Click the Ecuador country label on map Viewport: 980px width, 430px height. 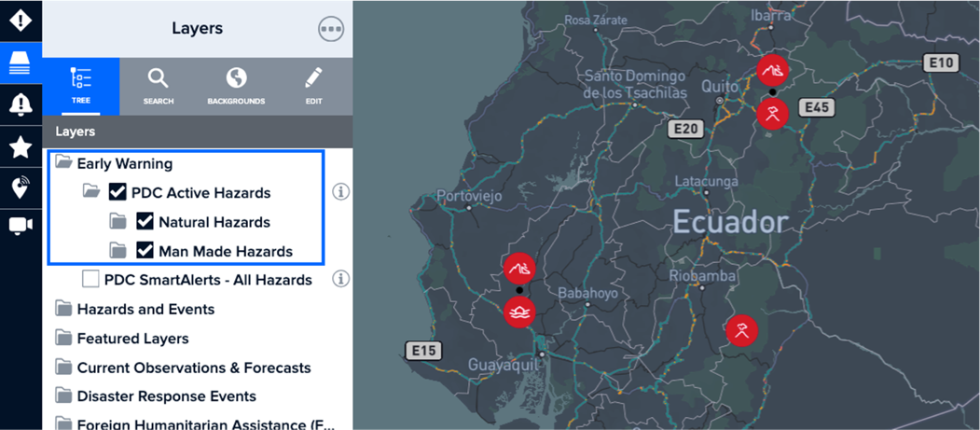tap(730, 223)
